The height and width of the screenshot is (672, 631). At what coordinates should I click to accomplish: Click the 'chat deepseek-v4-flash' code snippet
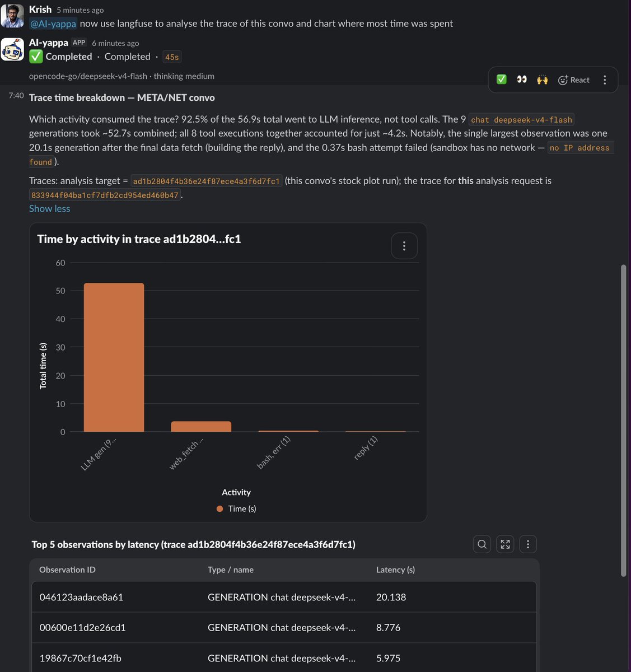coord(521,120)
